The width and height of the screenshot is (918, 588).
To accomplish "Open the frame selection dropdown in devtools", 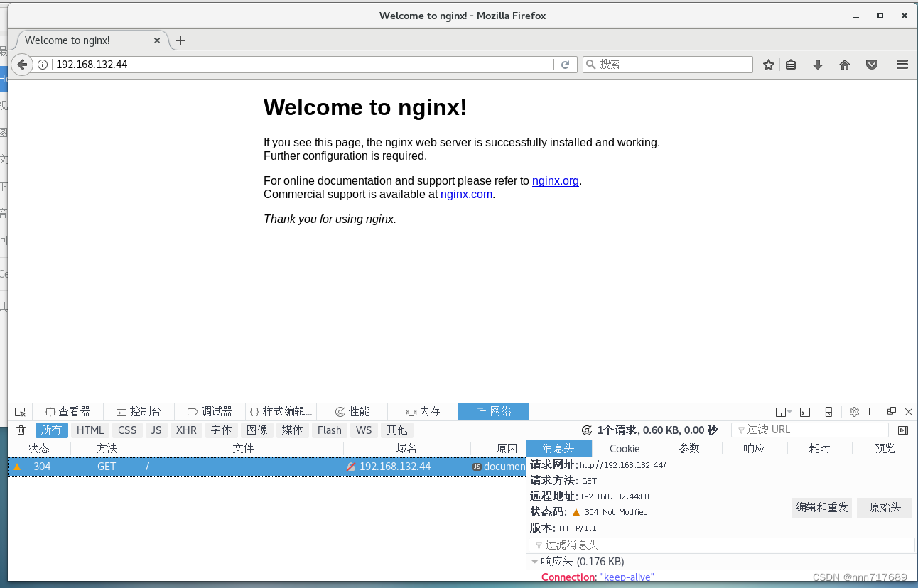I will (x=784, y=412).
